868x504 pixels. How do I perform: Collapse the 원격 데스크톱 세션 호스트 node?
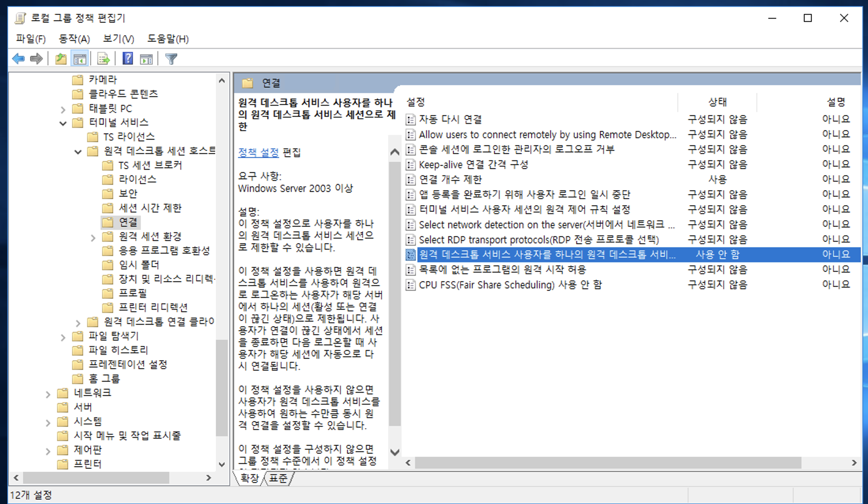78,152
